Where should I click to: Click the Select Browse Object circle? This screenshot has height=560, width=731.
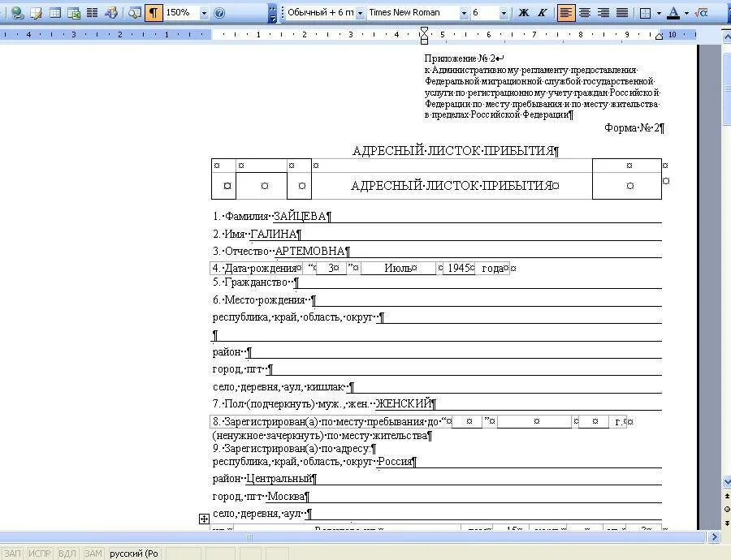click(727, 510)
